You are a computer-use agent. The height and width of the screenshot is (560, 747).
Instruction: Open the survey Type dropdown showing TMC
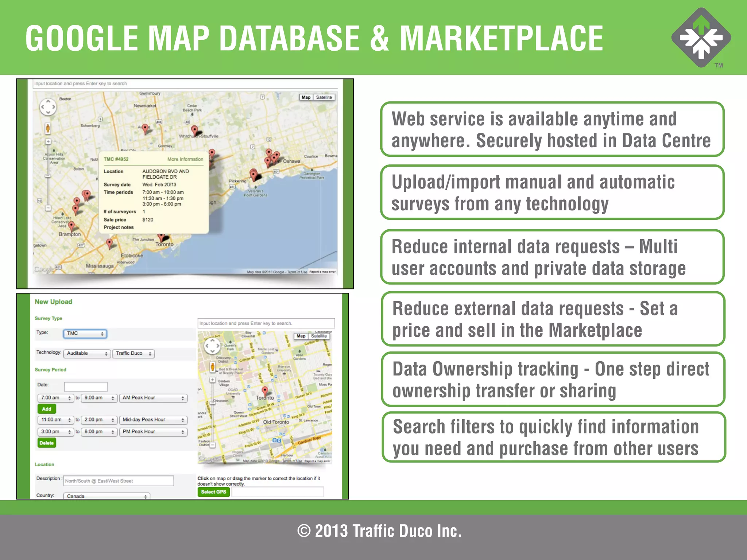[85, 334]
